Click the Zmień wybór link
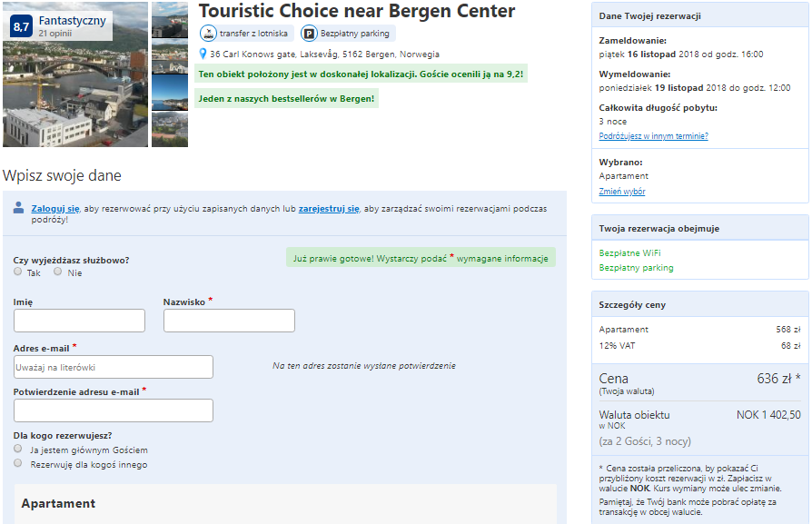The image size is (812, 524). [622, 192]
